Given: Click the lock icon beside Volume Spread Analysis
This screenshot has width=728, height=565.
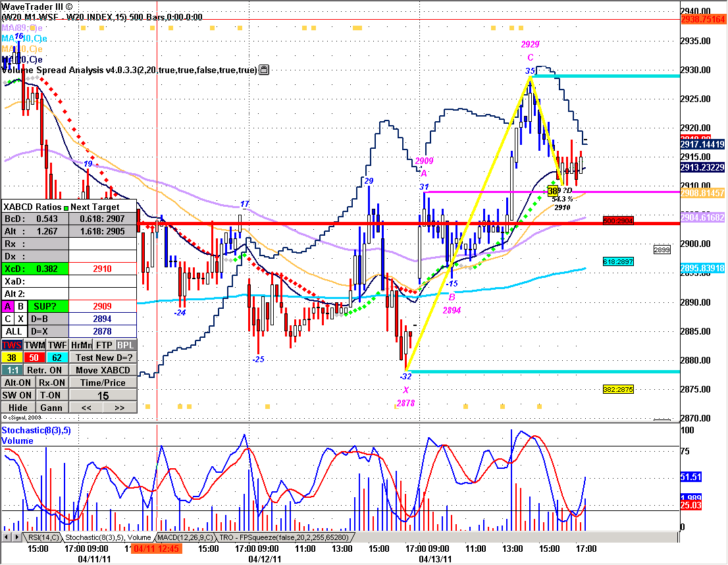Looking at the screenshot, I should pos(264,70).
